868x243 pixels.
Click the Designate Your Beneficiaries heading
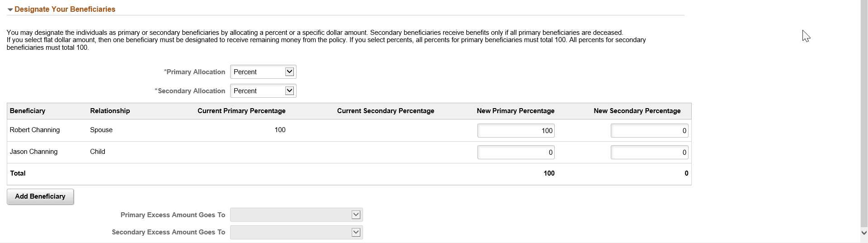[x=65, y=10]
